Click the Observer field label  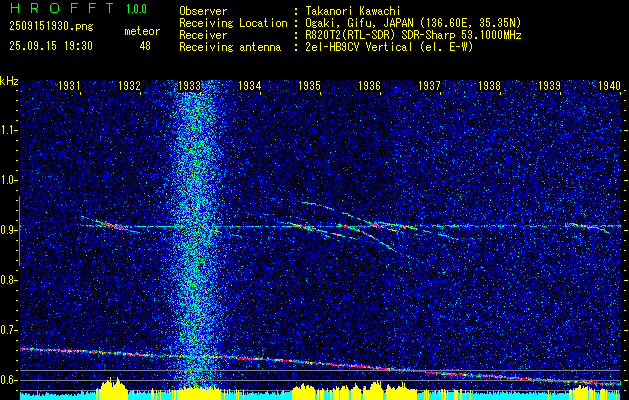(203, 11)
